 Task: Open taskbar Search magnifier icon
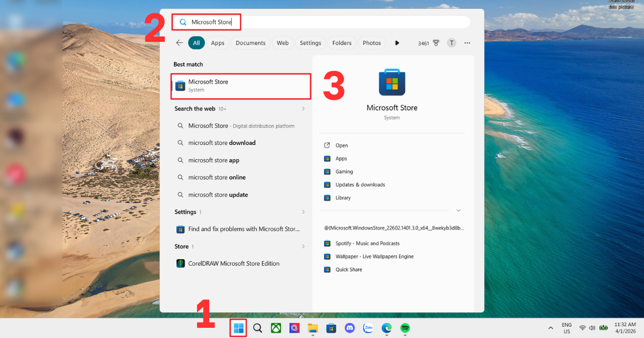258,328
